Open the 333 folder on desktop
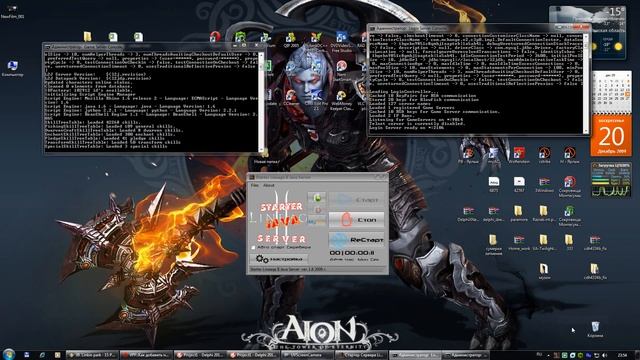This screenshot has width=640, height=360. click(x=569, y=242)
